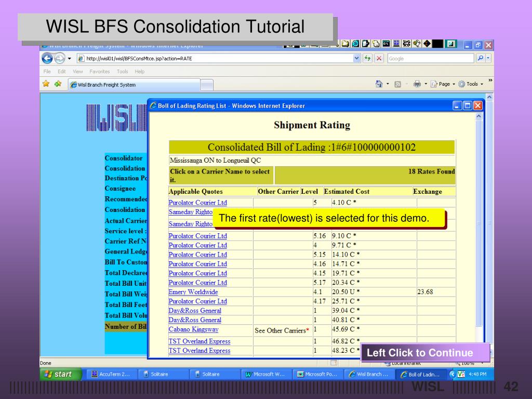532x399 pixels.
Task: Choose Day&Ross General at 39.04 C
Action: pos(195,311)
